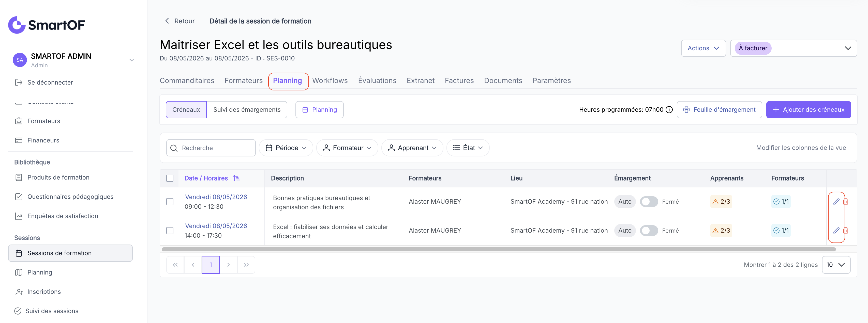Click the info icon beside Heures programmées
This screenshot has height=323, width=868.
pos(669,110)
